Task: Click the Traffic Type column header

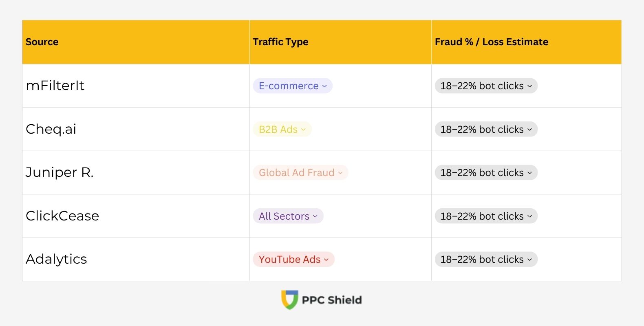Action: 280,42
